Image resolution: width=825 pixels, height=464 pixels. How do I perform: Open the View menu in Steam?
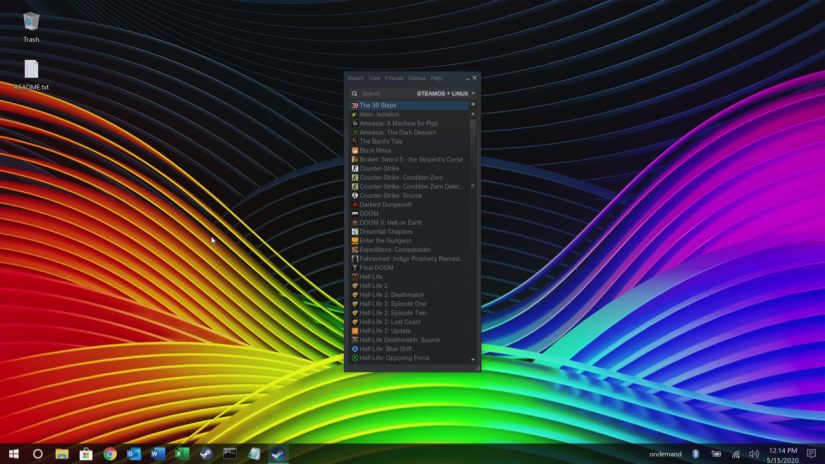(x=374, y=78)
